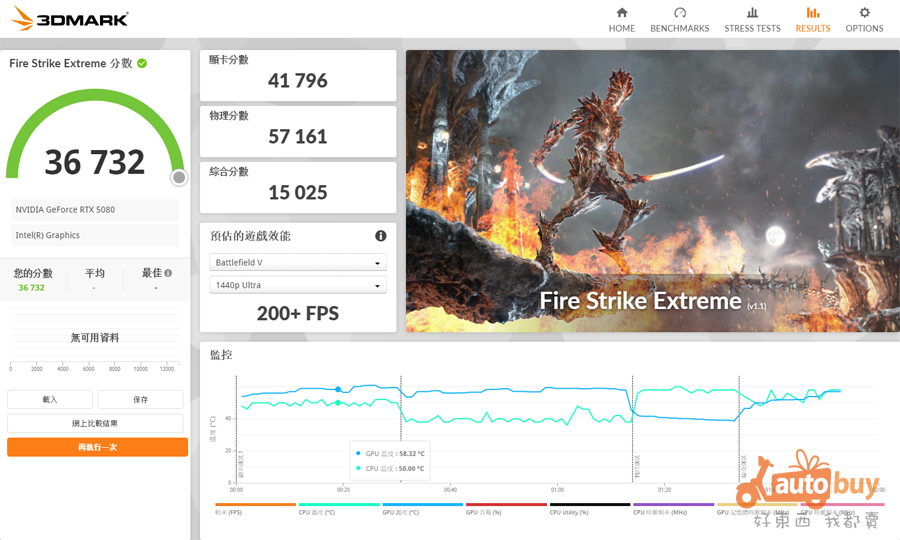Viewport: 900px width, 540px height.
Task: Click the 3DMark logo
Action: click(69, 19)
